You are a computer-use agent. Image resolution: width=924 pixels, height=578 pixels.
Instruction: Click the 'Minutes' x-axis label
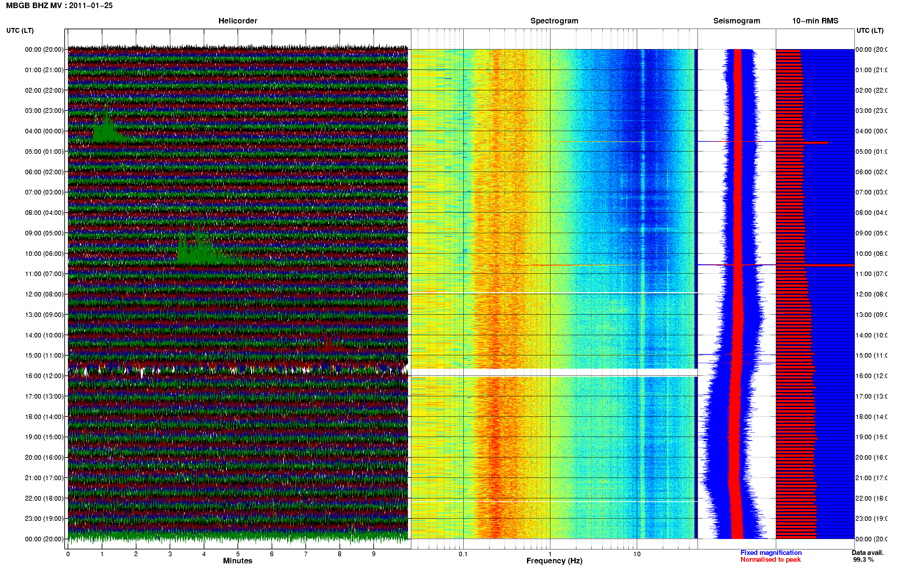pos(237,561)
